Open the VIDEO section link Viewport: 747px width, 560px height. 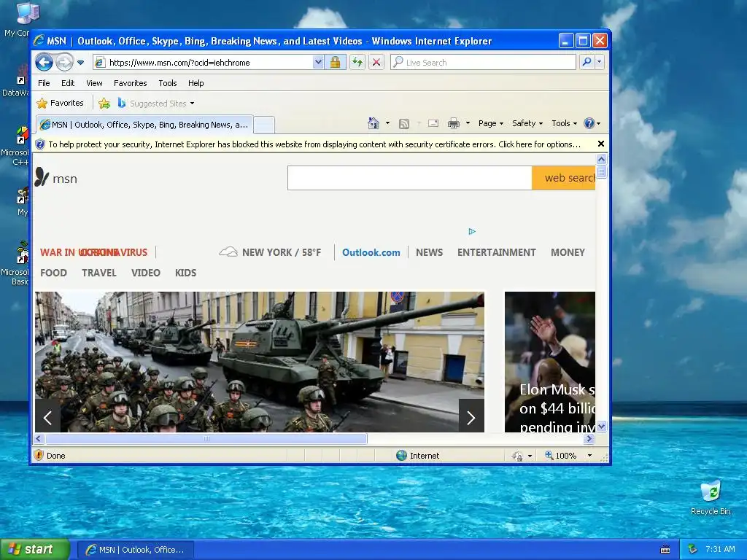(x=146, y=273)
